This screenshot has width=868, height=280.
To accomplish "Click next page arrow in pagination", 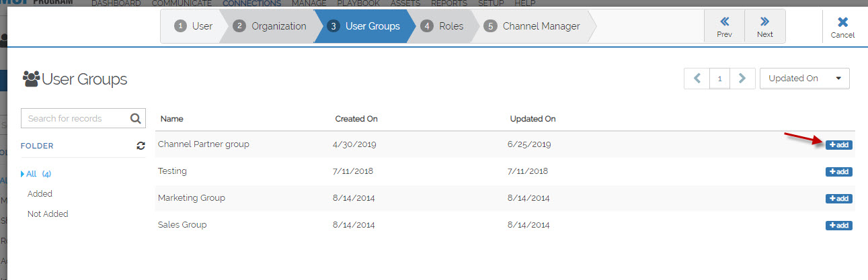I will click(x=742, y=79).
